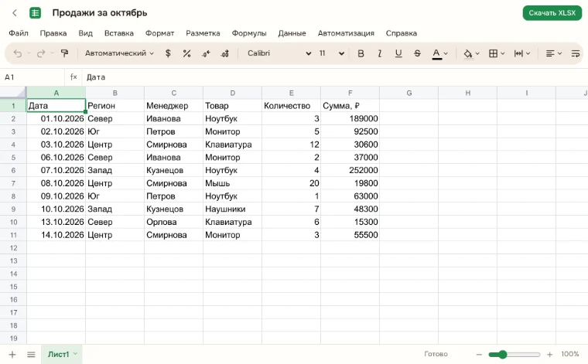
Task: Open the all sheets list icon
Action: pos(31,354)
